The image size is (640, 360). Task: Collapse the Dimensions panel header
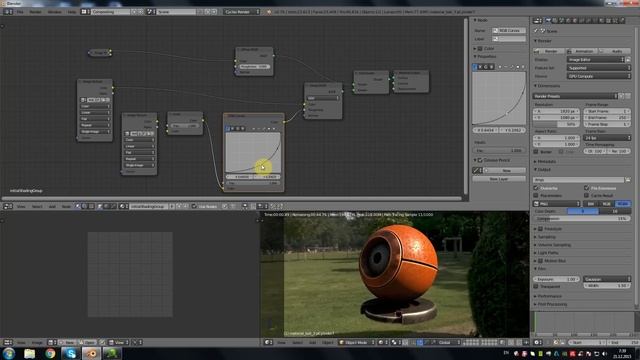click(x=549, y=86)
